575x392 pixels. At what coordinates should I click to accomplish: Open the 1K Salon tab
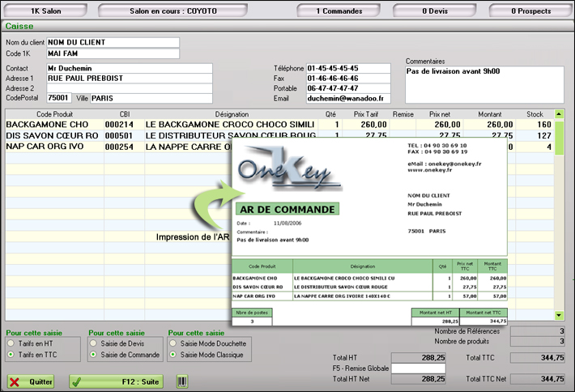tap(47, 11)
